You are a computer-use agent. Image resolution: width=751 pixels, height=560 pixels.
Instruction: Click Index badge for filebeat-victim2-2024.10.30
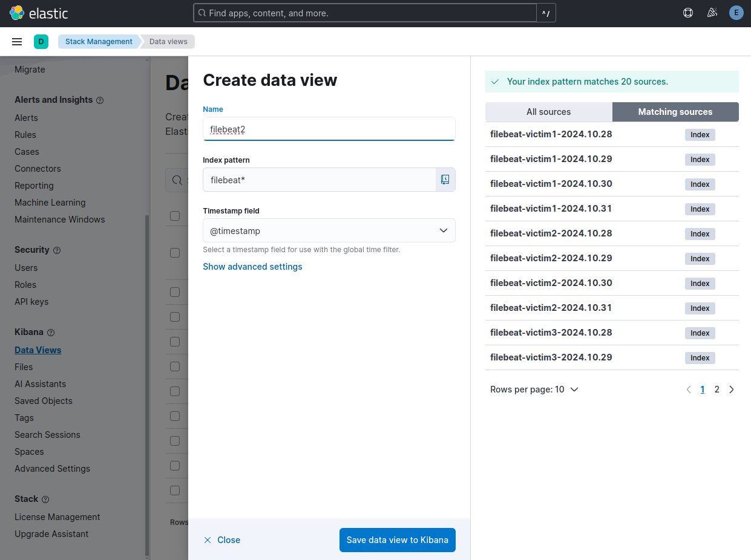pyautogui.click(x=700, y=284)
